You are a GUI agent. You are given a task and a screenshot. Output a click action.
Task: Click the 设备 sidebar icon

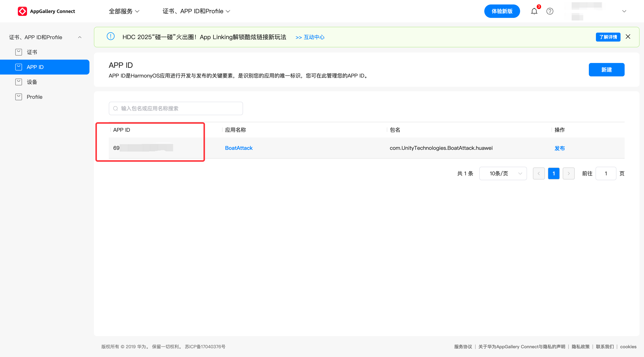(18, 82)
